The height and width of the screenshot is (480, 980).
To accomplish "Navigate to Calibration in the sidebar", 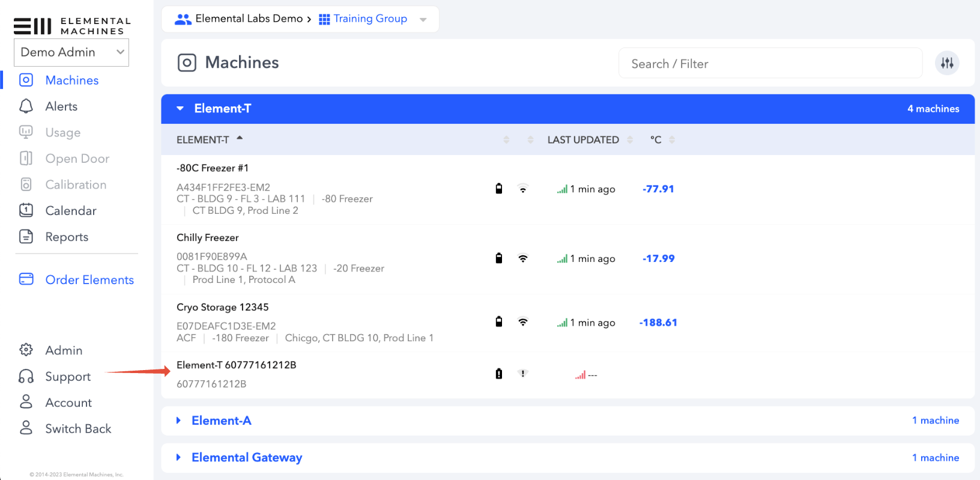I will pyautogui.click(x=76, y=184).
